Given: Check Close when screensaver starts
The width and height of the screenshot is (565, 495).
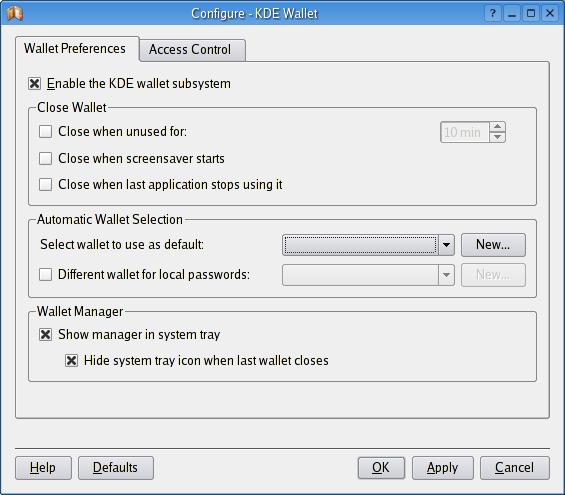Looking at the screenshot, I should pyautogui.click(x=45, y=159).
